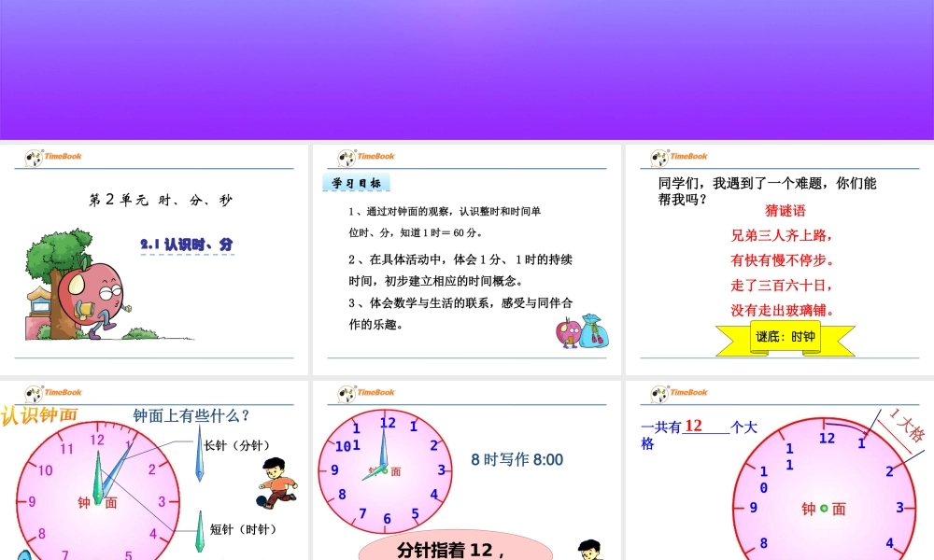The image size is (934, 560).
Task: Click the green short hand icon beside 短针
Action: 200,531
